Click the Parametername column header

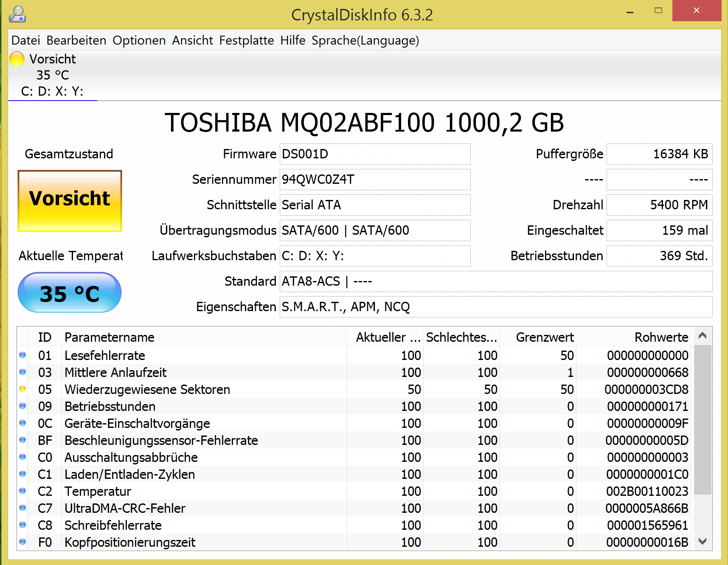click(204, 337)
